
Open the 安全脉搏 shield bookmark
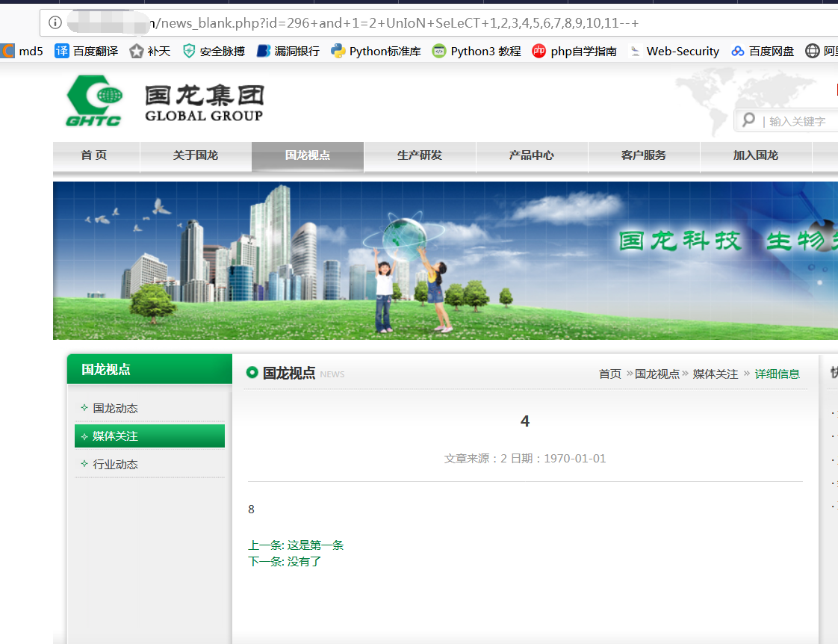(214, 52)
